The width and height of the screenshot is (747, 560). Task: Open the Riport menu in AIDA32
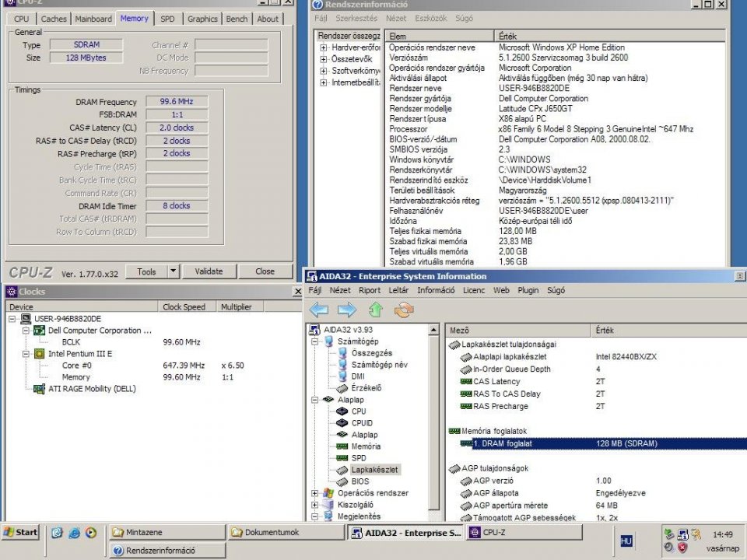pyautogui.click(x=370, y=290)
